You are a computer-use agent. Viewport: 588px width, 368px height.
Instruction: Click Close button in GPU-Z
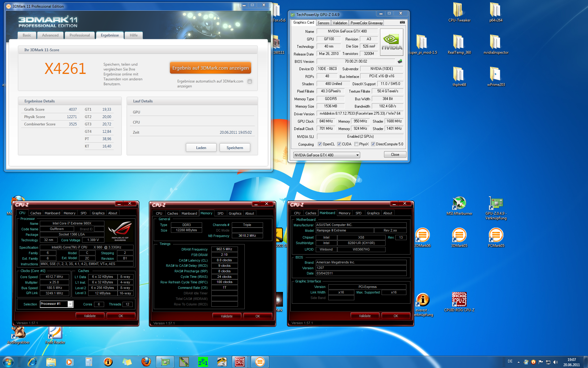(x=395, y=155)
